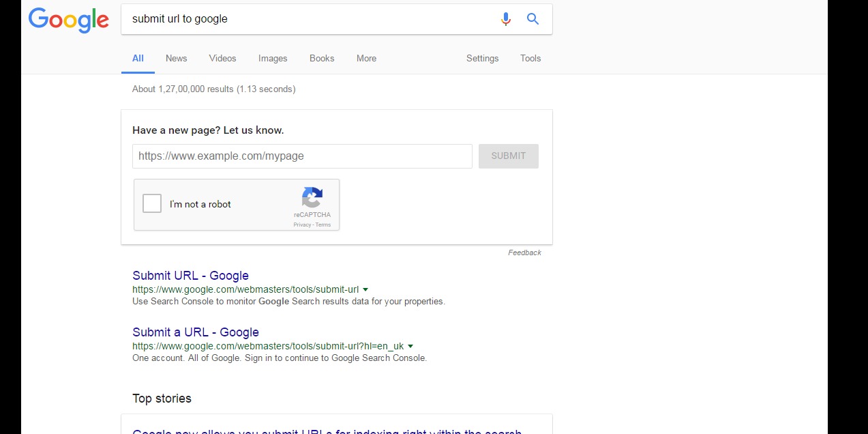Open the Submit a URL - Google link

196,332
